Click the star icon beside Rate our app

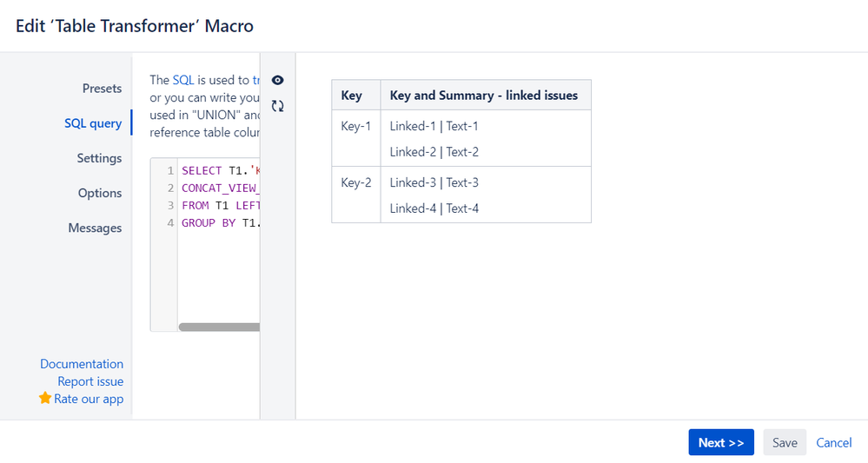(45, 398)
